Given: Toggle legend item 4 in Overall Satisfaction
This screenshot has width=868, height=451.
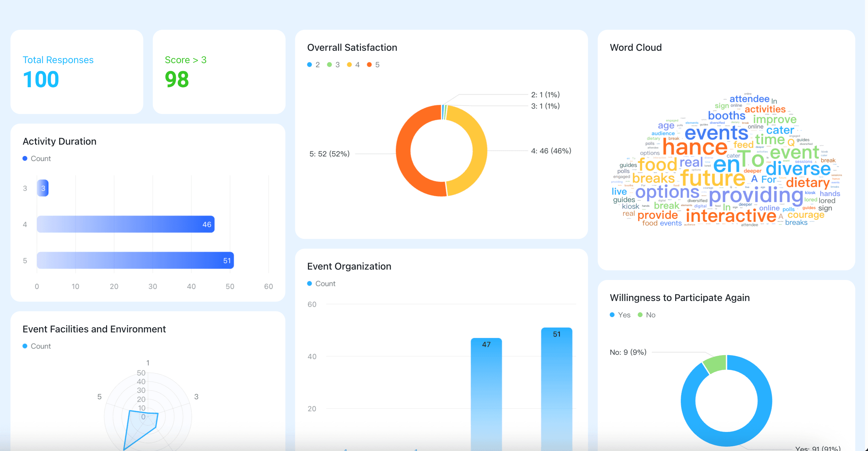Looking at the screenshot, I should pos(353,65).
